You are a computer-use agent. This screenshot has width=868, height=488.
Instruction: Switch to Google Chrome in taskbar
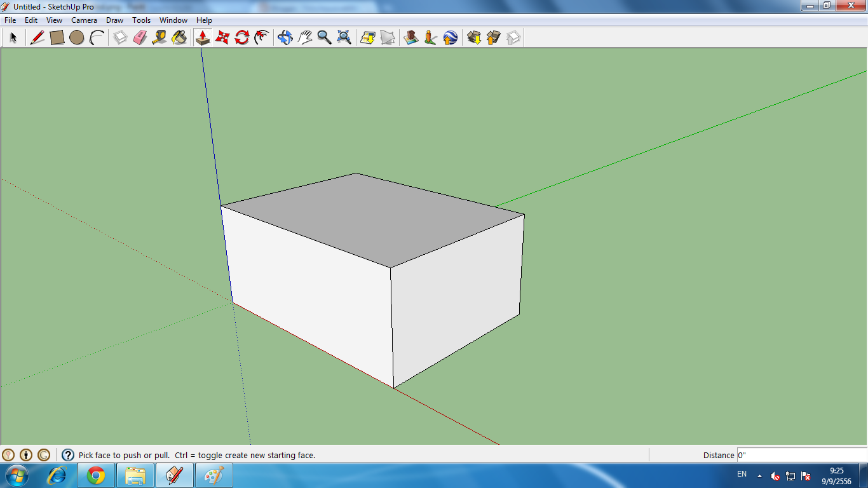coord(96,475)
